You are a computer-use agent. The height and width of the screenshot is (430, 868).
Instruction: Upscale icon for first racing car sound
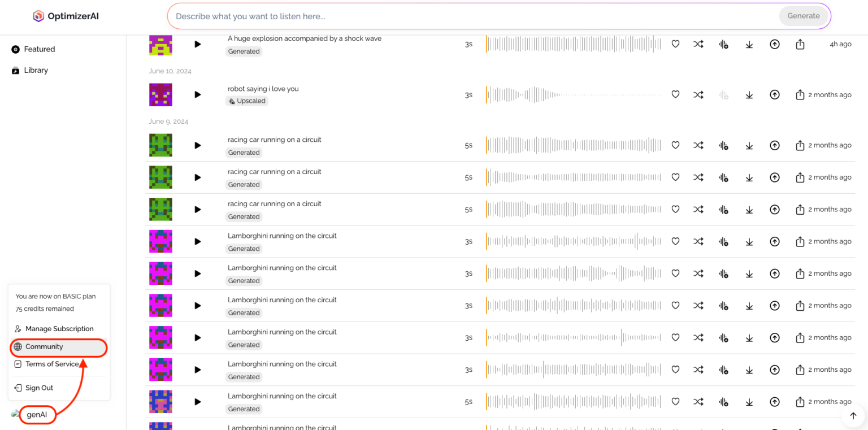tap(723, 145)
